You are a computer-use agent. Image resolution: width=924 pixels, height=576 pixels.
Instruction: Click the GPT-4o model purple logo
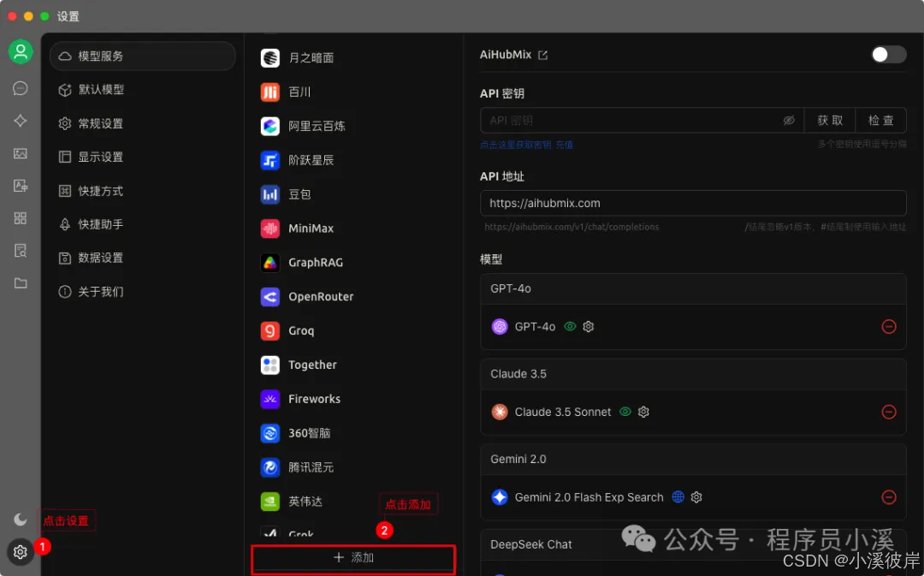[x=500, y=327]
